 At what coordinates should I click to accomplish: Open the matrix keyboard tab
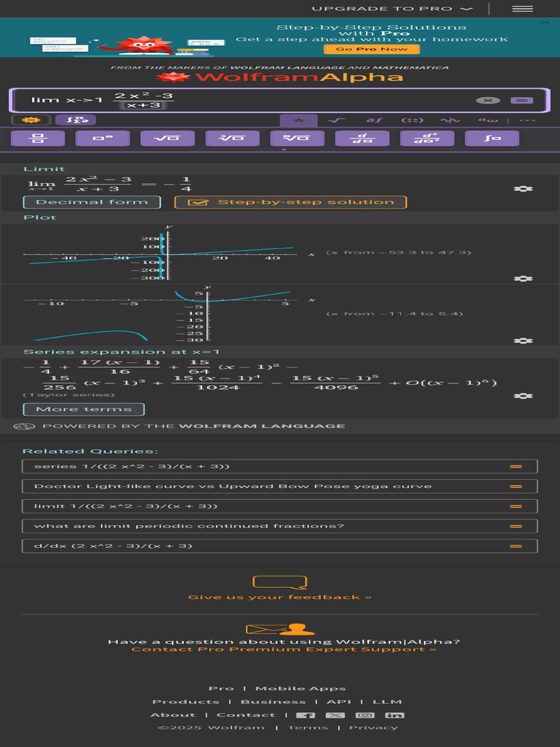point(413,120)
